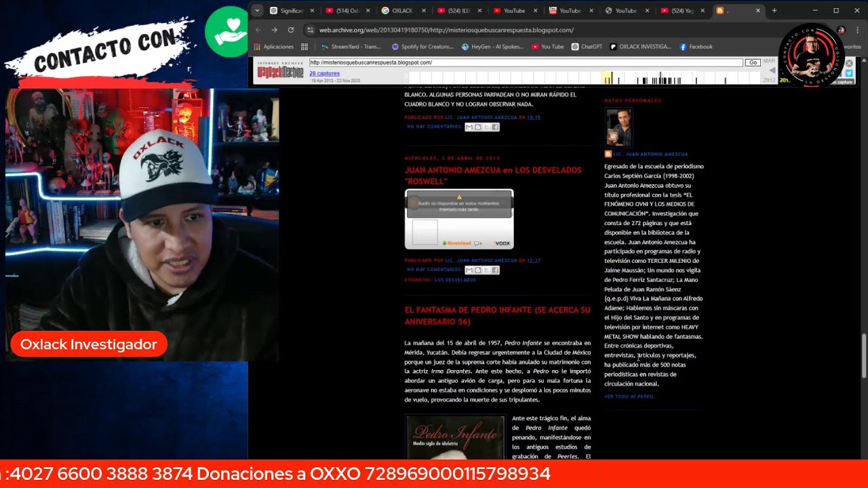Viewport: 868px width, 488px height.
Task: Click the Wayback Machine logo
Action: tap(280, 70)
